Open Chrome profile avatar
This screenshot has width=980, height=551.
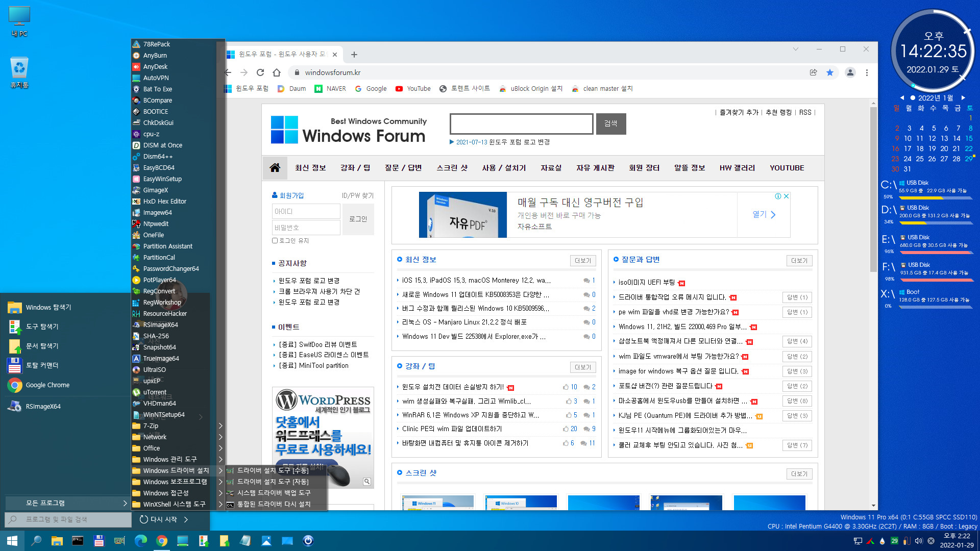click(x=850, y=72)
